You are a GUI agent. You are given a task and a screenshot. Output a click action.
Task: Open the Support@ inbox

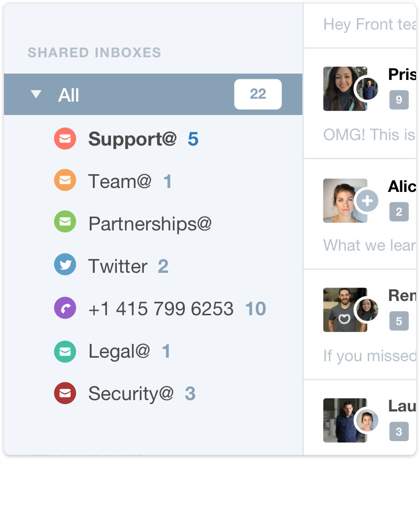click(x=132, y=140)
